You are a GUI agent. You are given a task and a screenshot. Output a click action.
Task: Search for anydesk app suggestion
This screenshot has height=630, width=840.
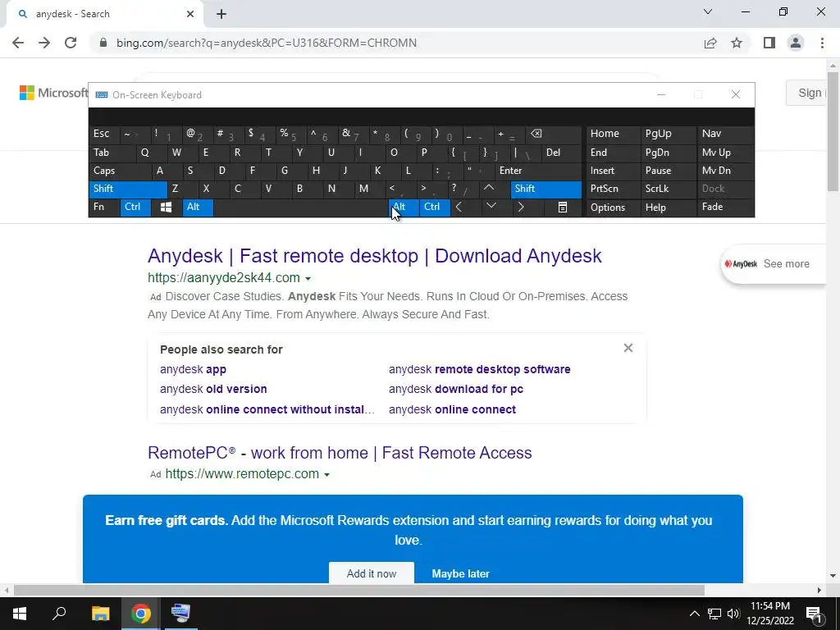click(x=193, y=369)
